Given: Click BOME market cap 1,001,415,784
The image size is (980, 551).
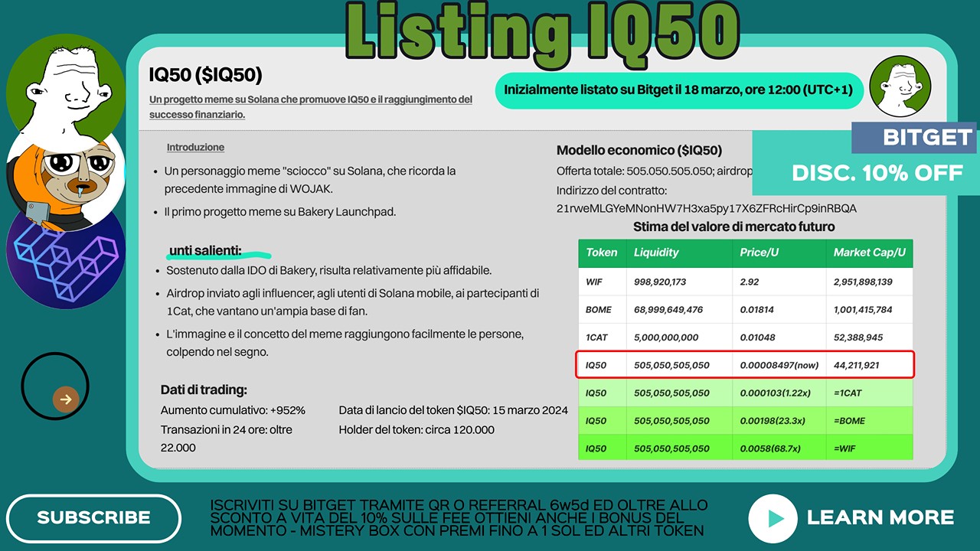Looking at the screenshot, I should [x=870, y=310].
